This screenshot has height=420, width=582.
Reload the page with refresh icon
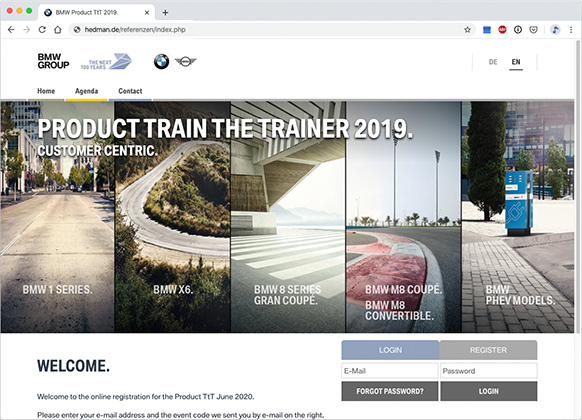[42, 30]
